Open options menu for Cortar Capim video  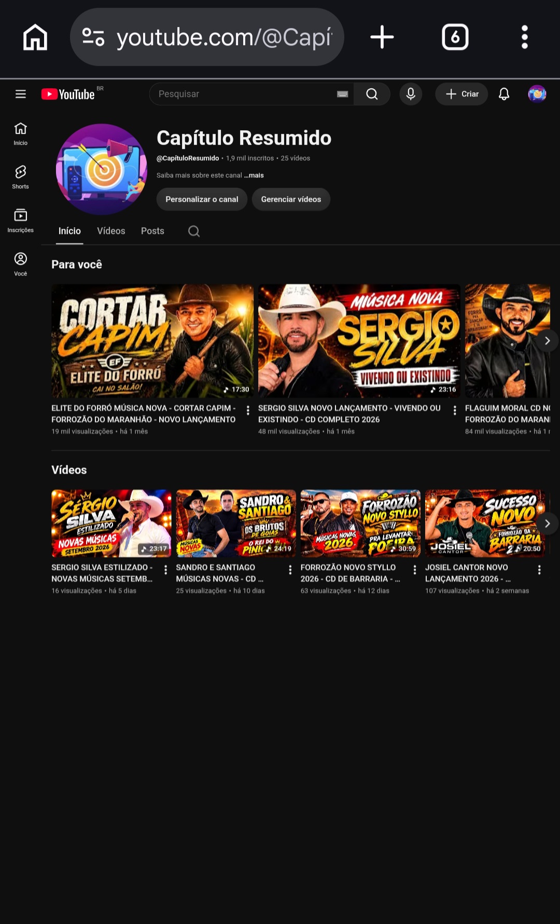(248, 410)
